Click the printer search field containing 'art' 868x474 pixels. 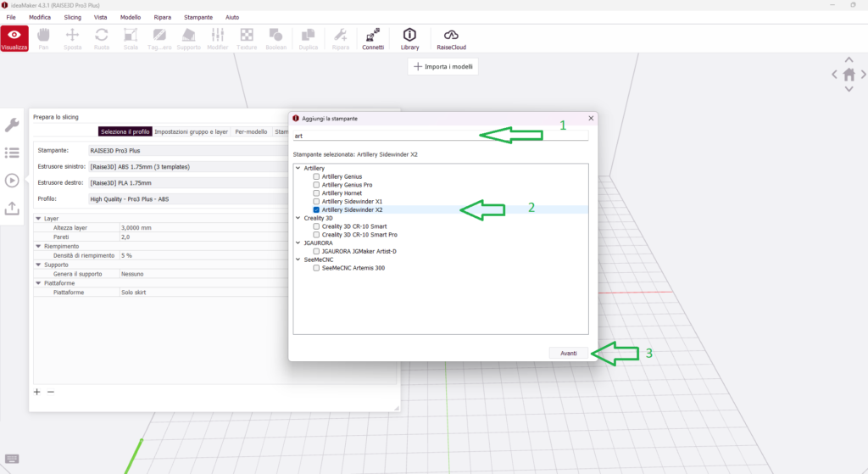(x=441, y=136)
